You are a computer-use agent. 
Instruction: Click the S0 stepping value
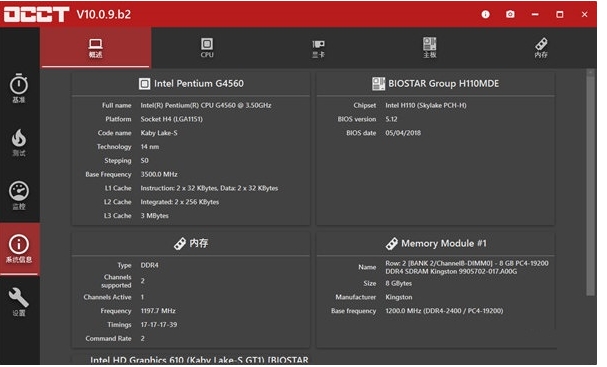tap(144, 161)
